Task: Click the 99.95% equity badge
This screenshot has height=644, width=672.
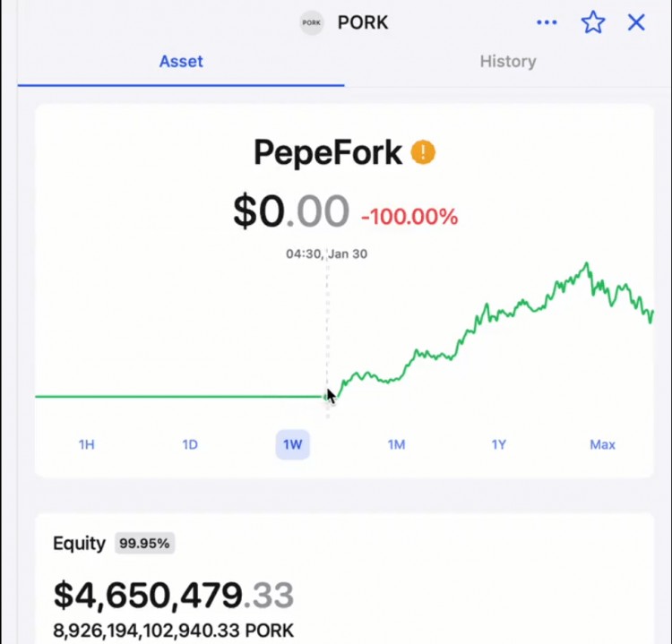Action: pos(144,544)
